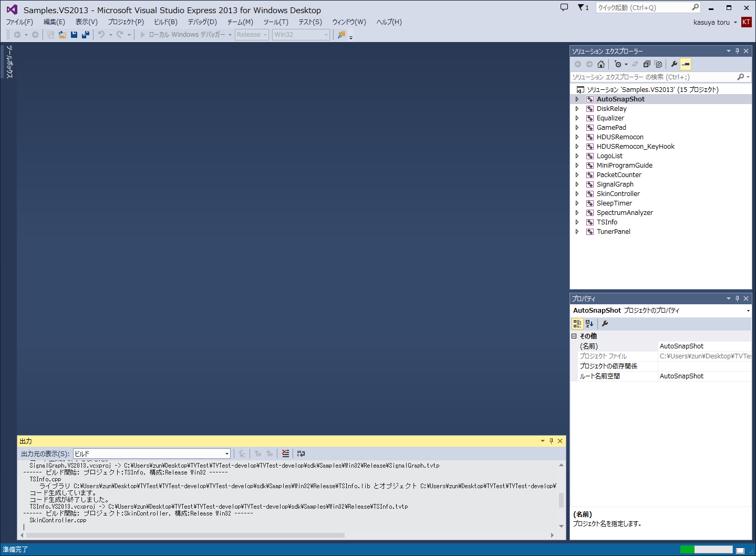Click the search magnifier in Solution Explorer

click(x=741, y=77)
